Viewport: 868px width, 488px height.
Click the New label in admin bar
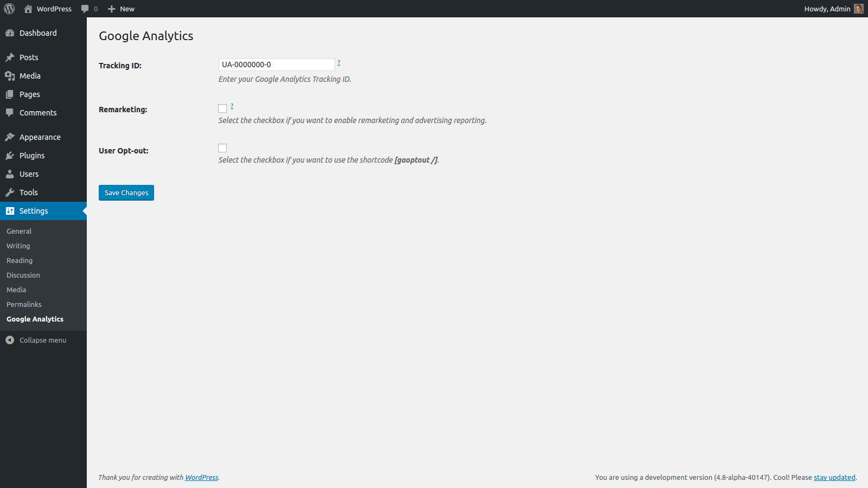click(127, 9)
